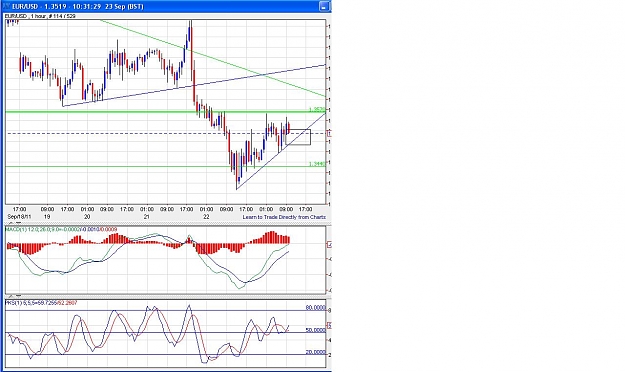The image size is (625, 372).
Task: Select the MACD indicator label
Action: tap(61, 229)
